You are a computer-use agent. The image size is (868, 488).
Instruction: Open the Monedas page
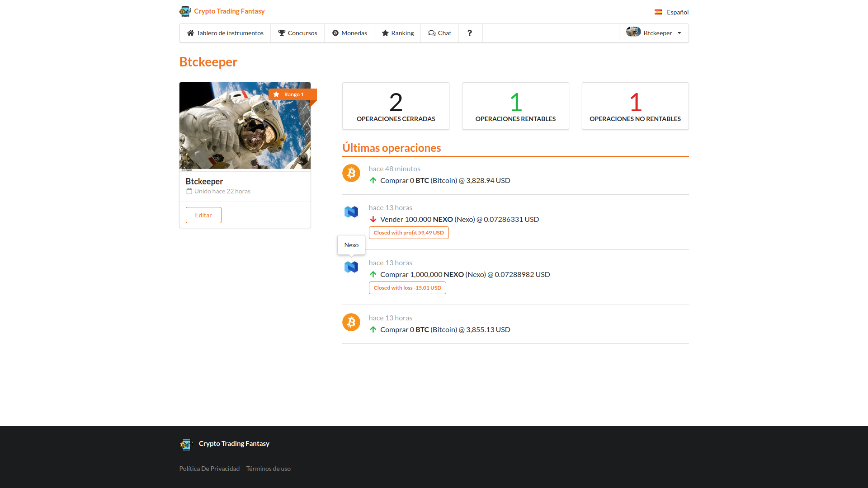pyautogui.click(x=349, y=33)
